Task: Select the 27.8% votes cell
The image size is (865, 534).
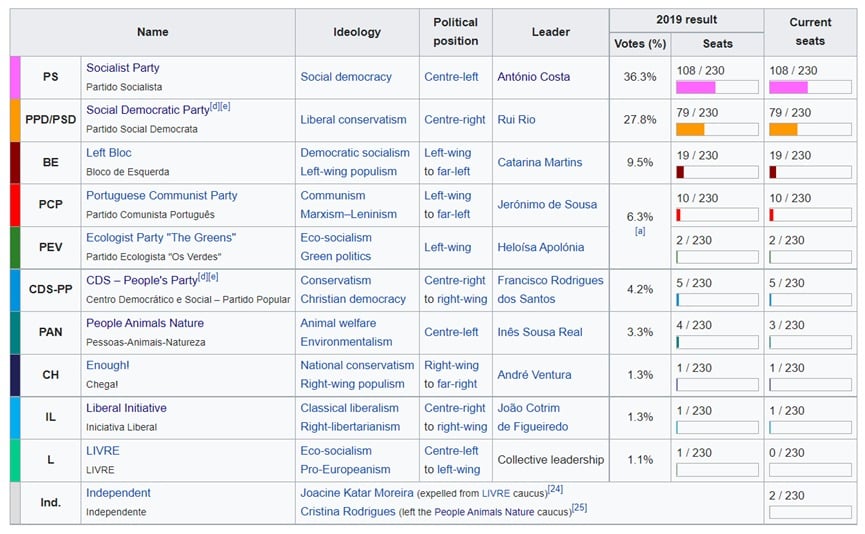Action: (640, 120)
